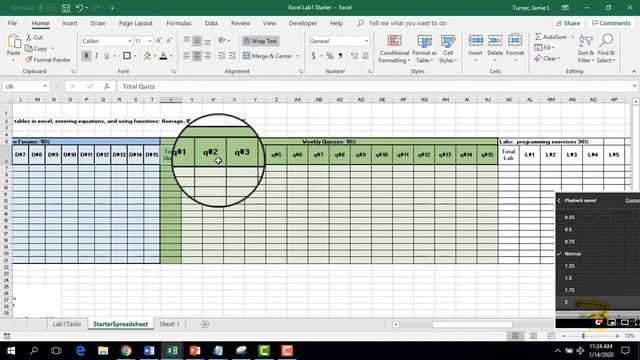Open the Cell Styles gallery
Screen dimensions: 640x360
(x=448, y=49)
